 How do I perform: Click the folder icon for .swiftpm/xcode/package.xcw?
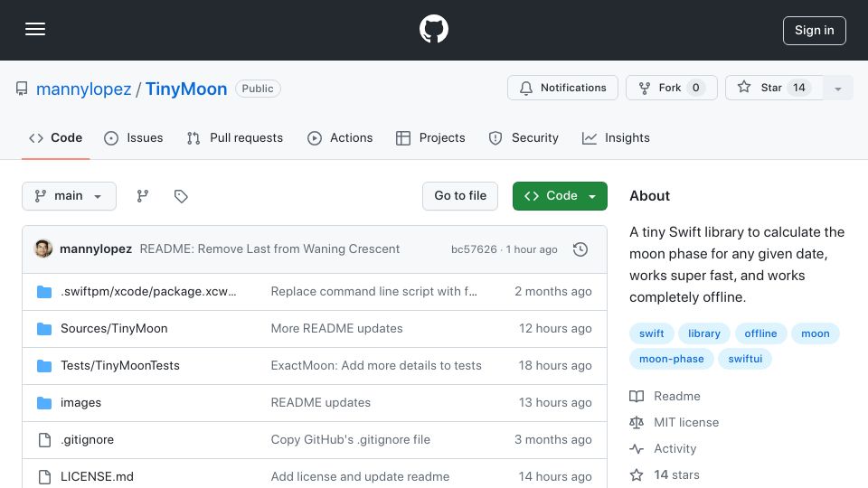(44, 292)
